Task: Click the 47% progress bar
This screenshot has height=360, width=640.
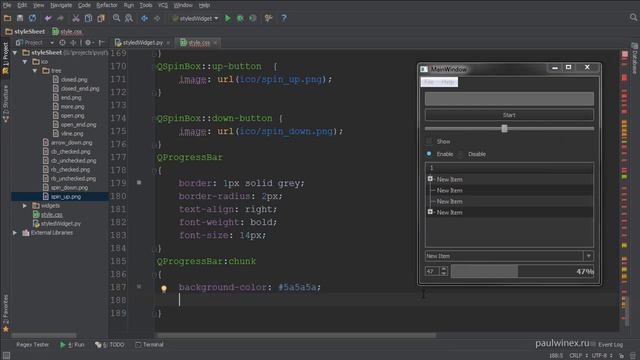Action: tap(522, 271)
